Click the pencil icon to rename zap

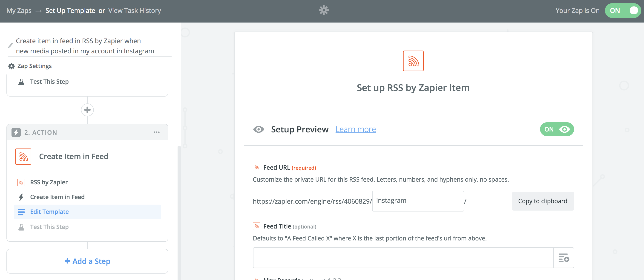click(10, 46)
